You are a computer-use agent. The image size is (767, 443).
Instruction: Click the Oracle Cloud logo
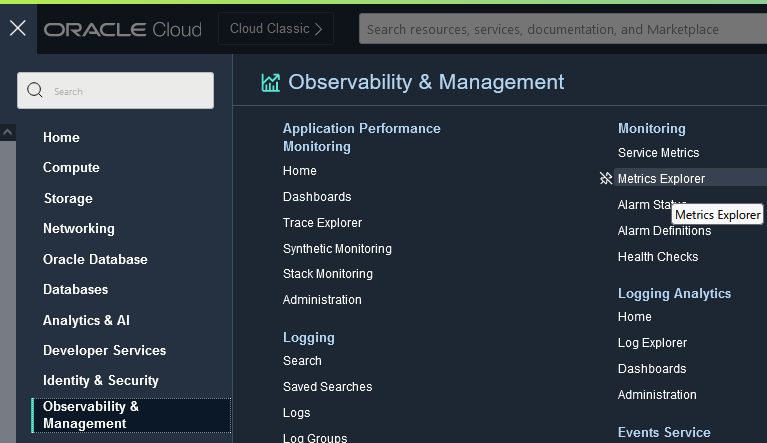[122, 30]
